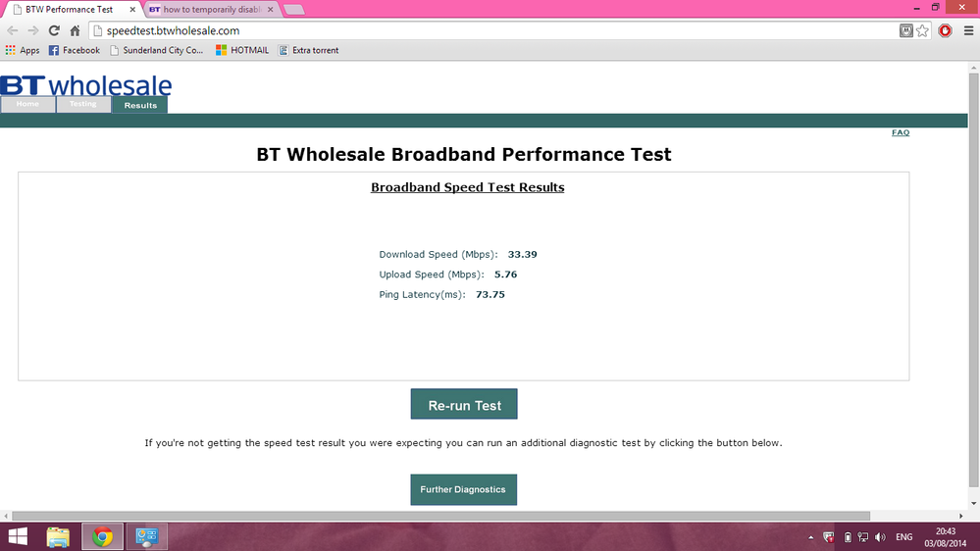Open the browser home page icon
The image size is (980, 551).
tap(75, 30)
